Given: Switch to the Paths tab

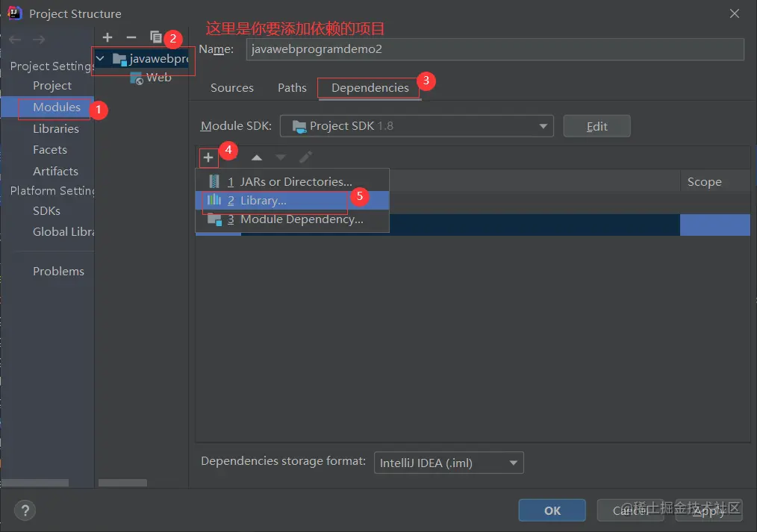Looking at the screenshot, I should click(292, 88).
